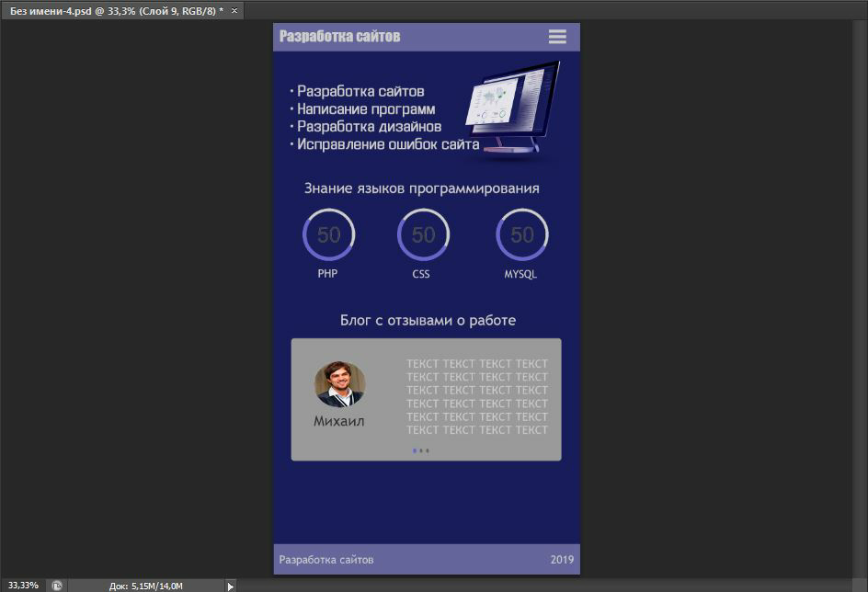
Task: Click the export preview icon in the status bar
Action: (x=57, y=586)
